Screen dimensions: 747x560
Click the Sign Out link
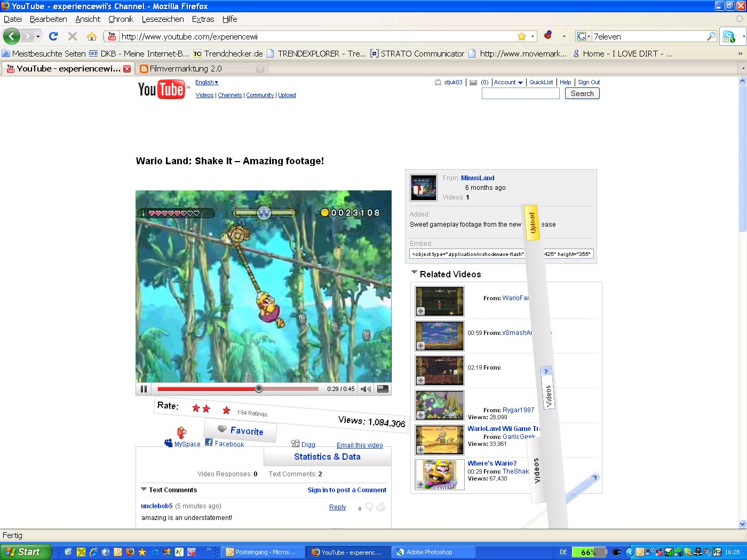pos(589,82)
